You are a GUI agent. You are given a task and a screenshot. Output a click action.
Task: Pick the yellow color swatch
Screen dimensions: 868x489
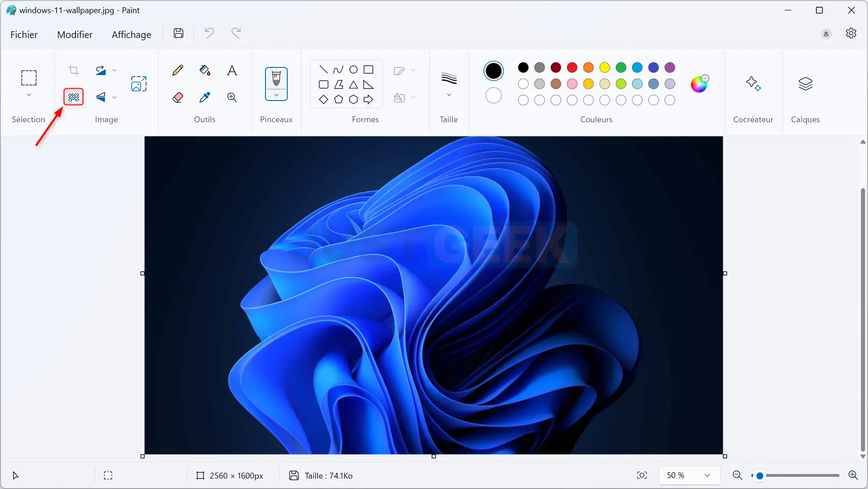605,67
